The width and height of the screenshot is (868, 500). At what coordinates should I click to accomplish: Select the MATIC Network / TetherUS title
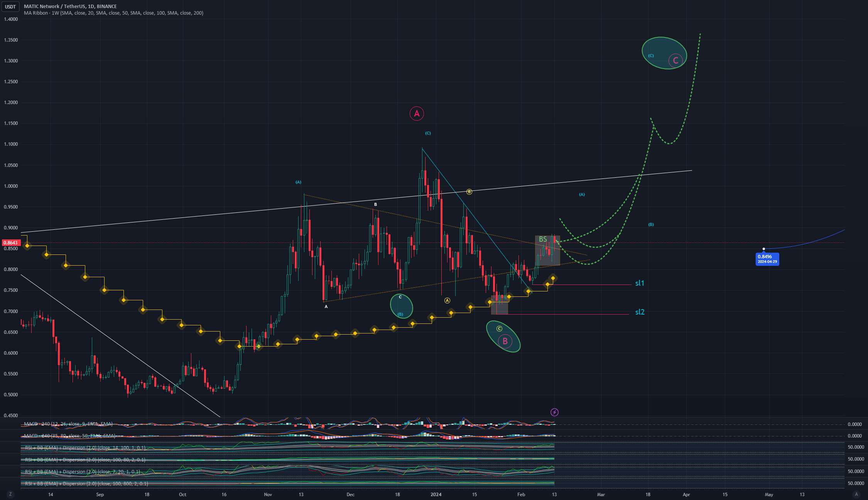tap(70, 7)
